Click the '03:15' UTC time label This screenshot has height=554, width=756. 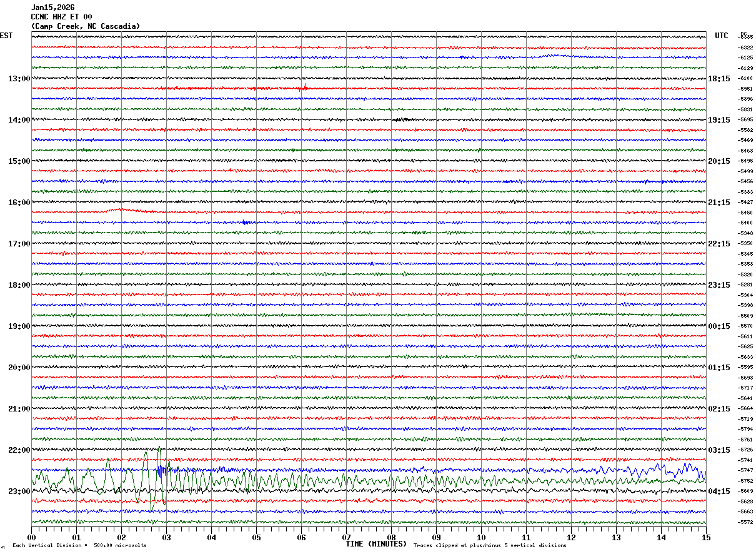point(719,450)
